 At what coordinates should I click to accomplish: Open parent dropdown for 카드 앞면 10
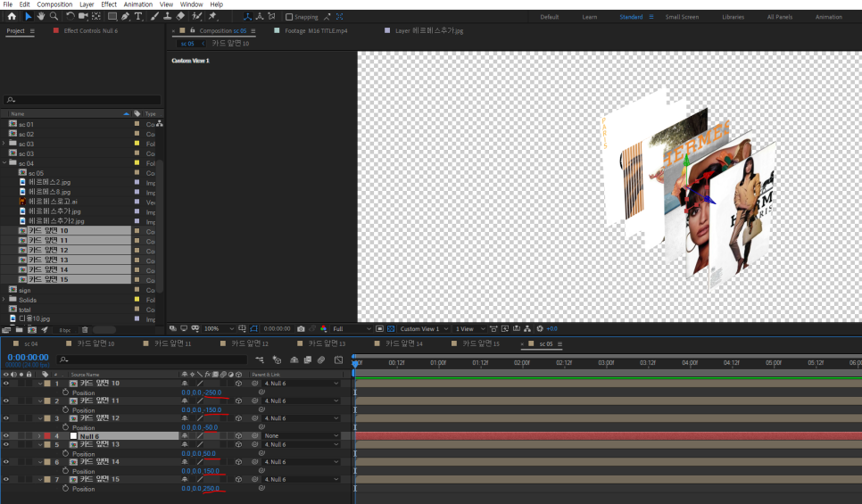pyautogui.click(x=302, y=383)
